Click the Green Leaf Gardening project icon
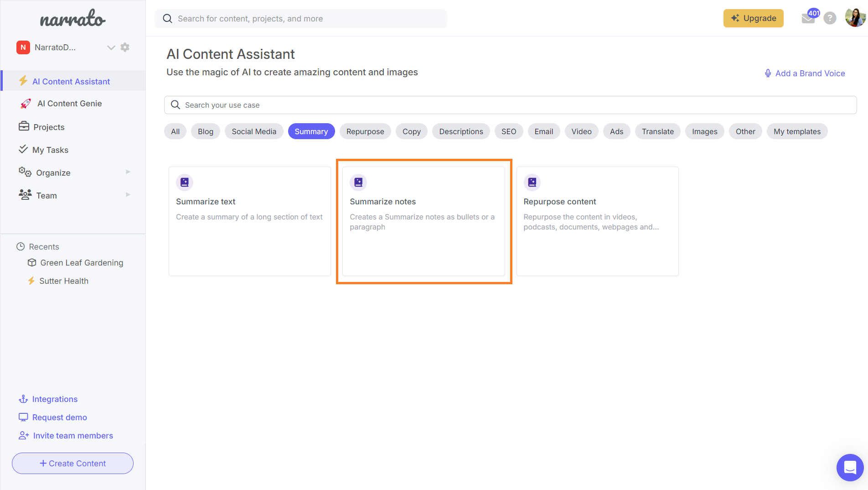868x490 pixels. click(32, 262)
